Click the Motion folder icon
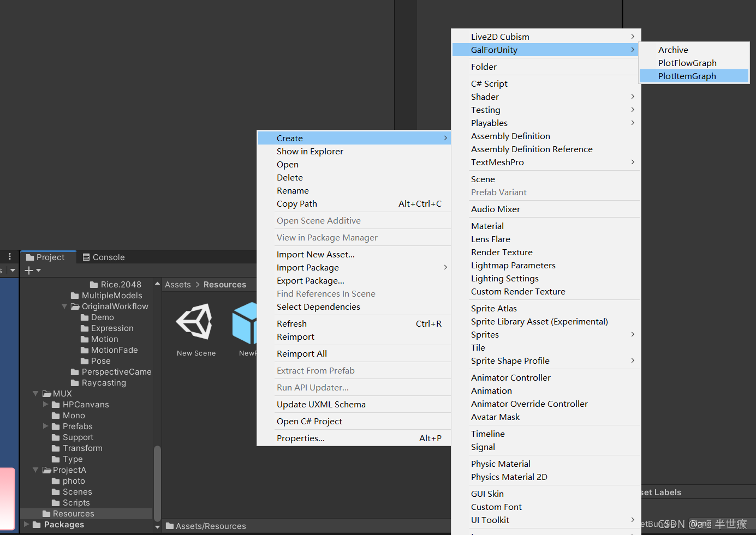This screenshot has width=756, height=535. point(85,339)
